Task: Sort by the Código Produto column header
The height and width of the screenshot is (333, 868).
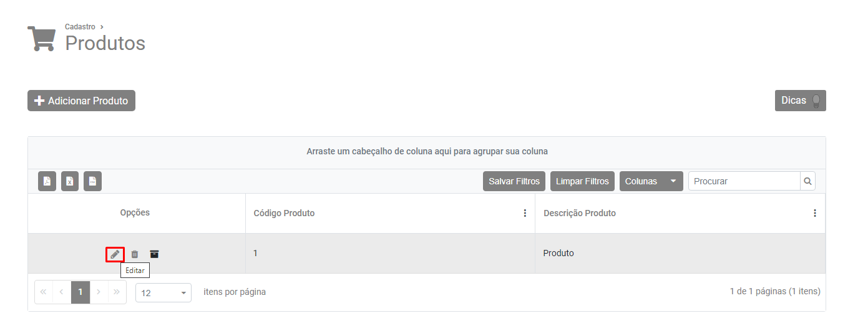Action: click(x=284, y=214)
